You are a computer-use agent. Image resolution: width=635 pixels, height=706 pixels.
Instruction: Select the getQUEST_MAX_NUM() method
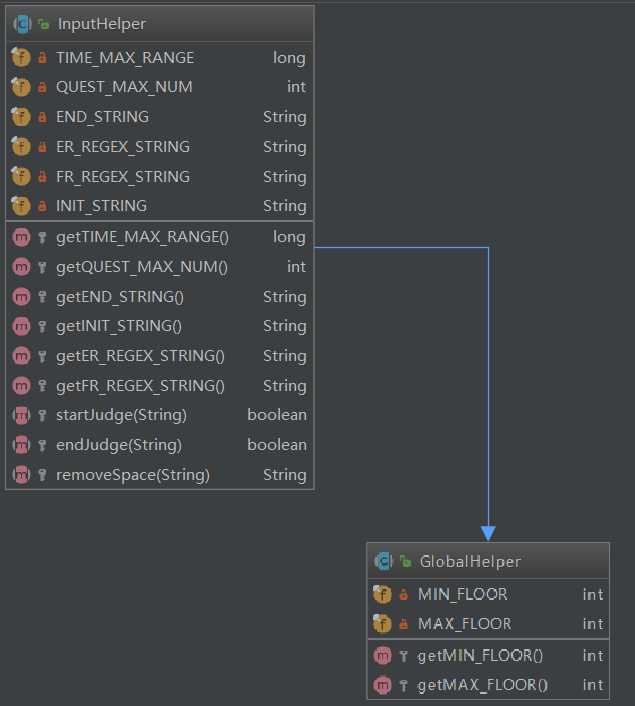pyautogui.click(x=142, y=267)
